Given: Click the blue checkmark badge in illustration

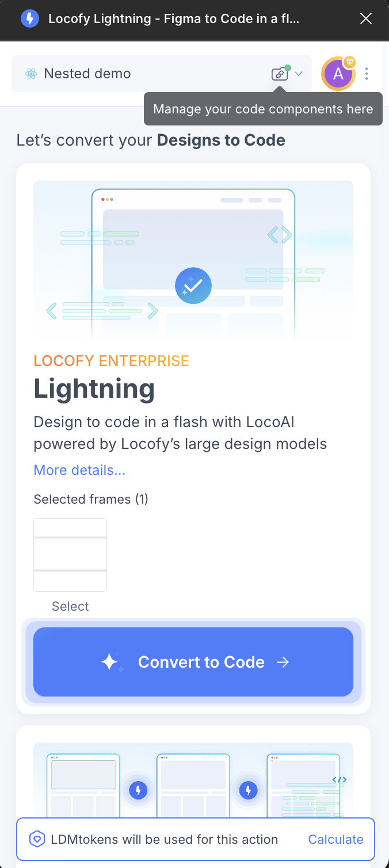Looking at the screenshot, I should (193, 285).
